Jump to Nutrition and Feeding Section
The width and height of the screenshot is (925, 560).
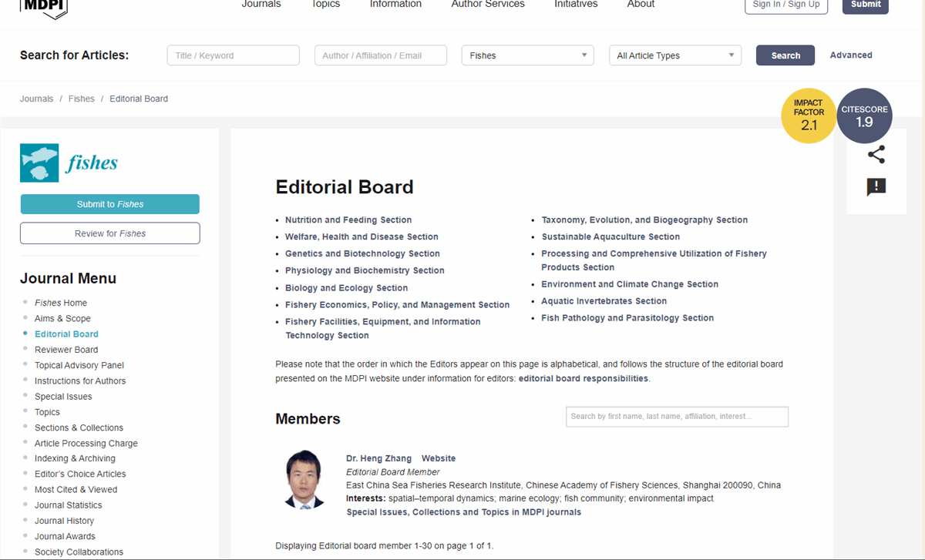(348, 220)
